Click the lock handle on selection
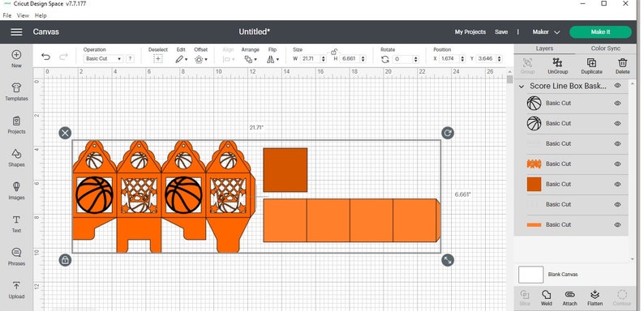The width and height of the screenshot is (644, 311). coord(65,260)
